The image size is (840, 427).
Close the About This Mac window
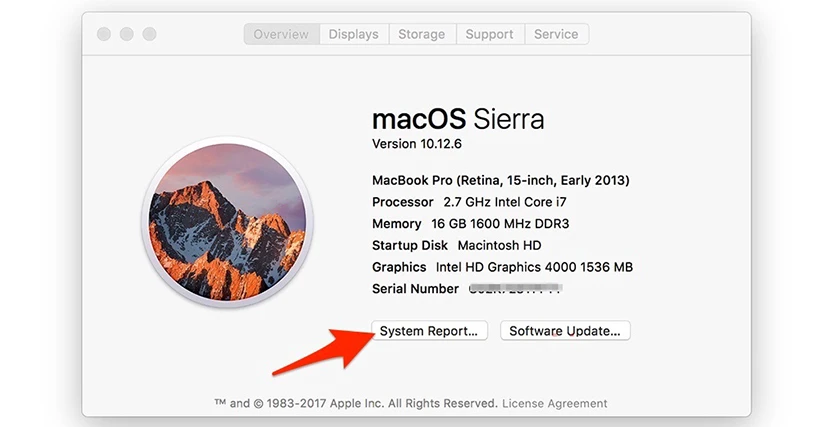(104, 34)
